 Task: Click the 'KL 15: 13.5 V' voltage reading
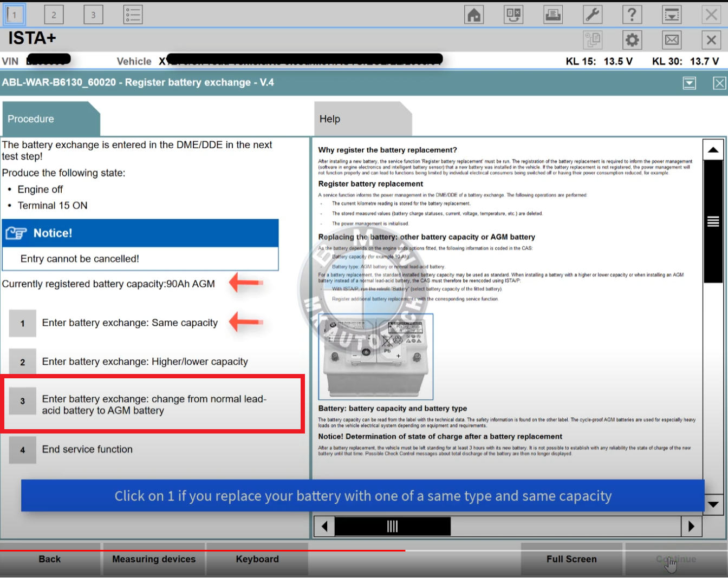(599, 61)
